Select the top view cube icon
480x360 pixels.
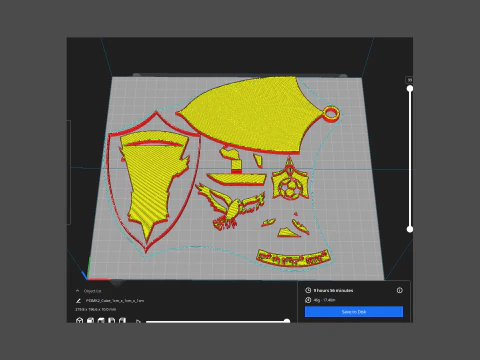coord(101,320)
